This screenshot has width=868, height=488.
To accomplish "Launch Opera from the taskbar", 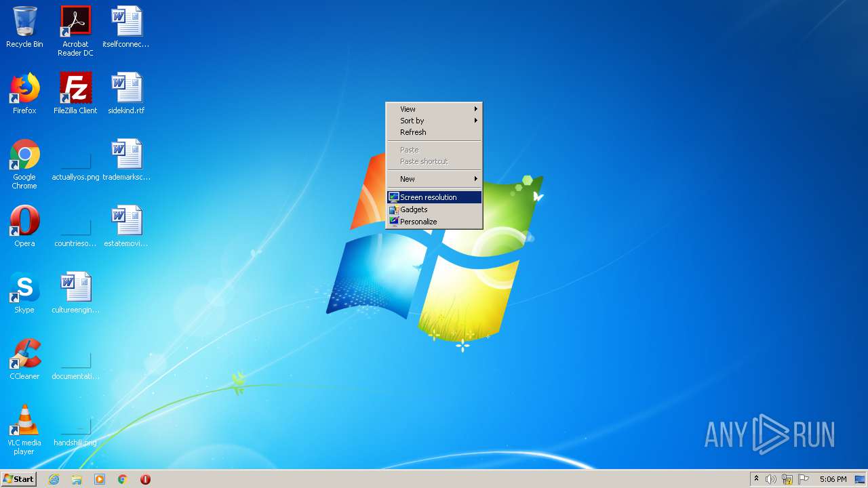I will (145, 479).
